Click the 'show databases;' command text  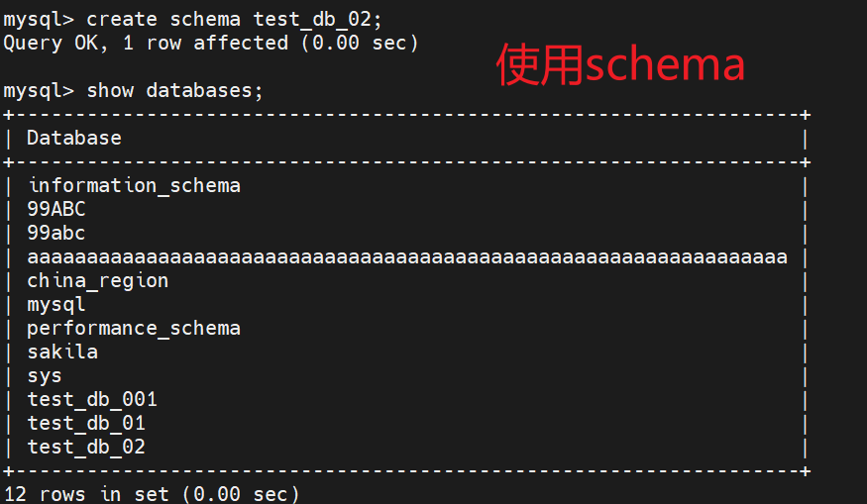point(175,90)
